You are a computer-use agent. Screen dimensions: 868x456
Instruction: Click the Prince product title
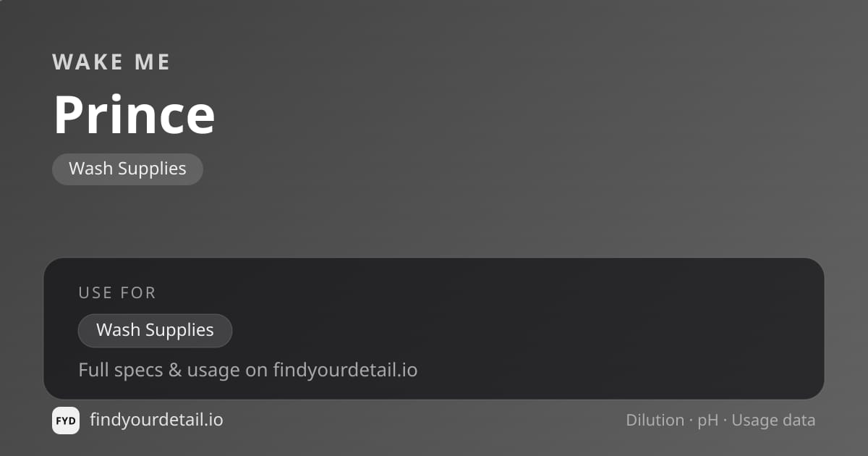(135, 114)
